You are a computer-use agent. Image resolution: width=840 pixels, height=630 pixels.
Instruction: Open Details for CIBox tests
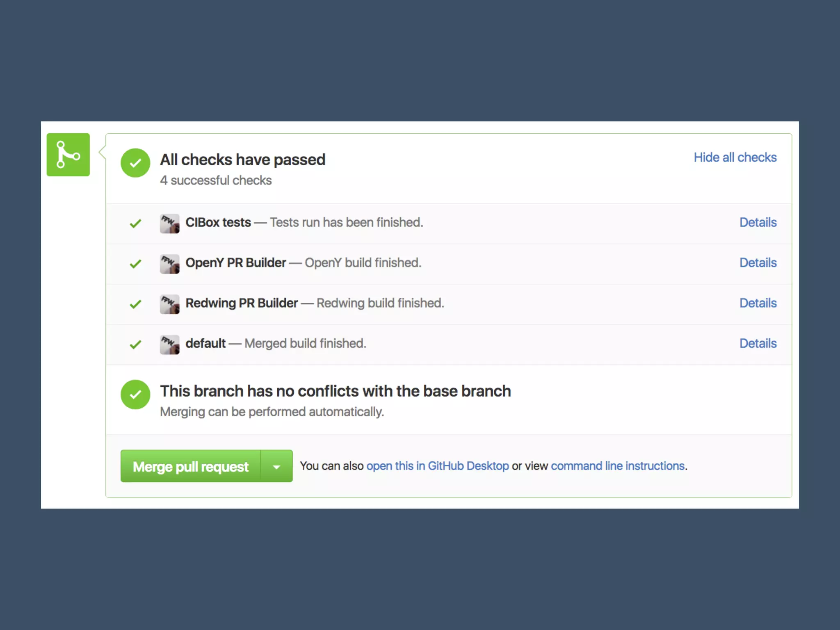pyautogui.click(x=758, y=222)
